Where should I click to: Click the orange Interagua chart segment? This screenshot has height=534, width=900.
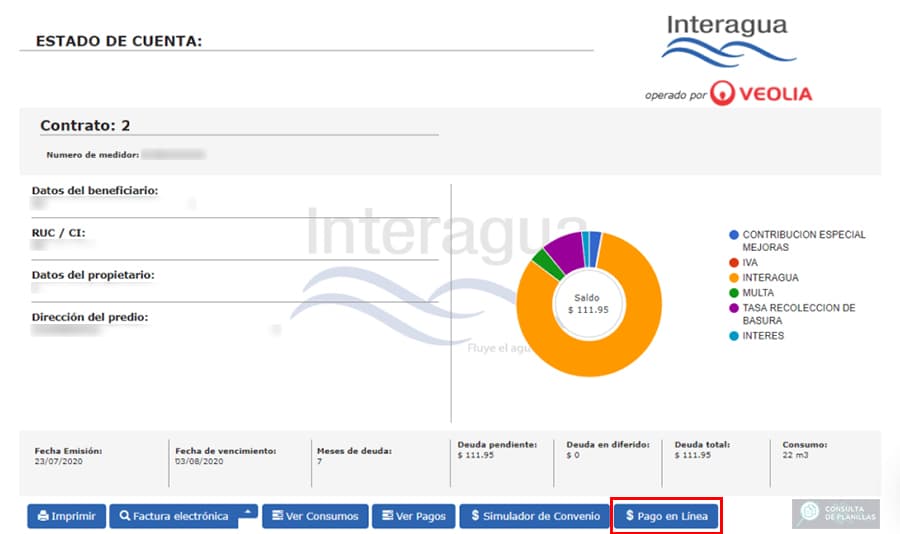(588, 357)
